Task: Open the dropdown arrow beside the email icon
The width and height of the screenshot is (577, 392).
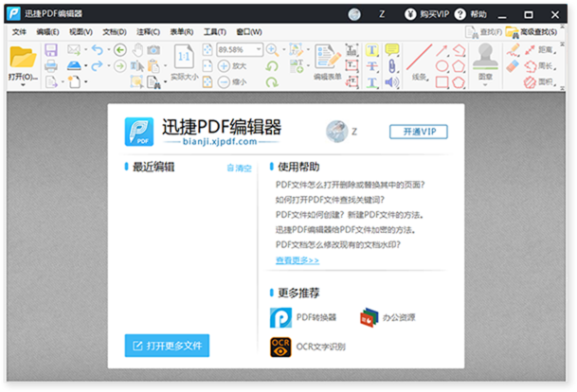Action: pos(85,49)
